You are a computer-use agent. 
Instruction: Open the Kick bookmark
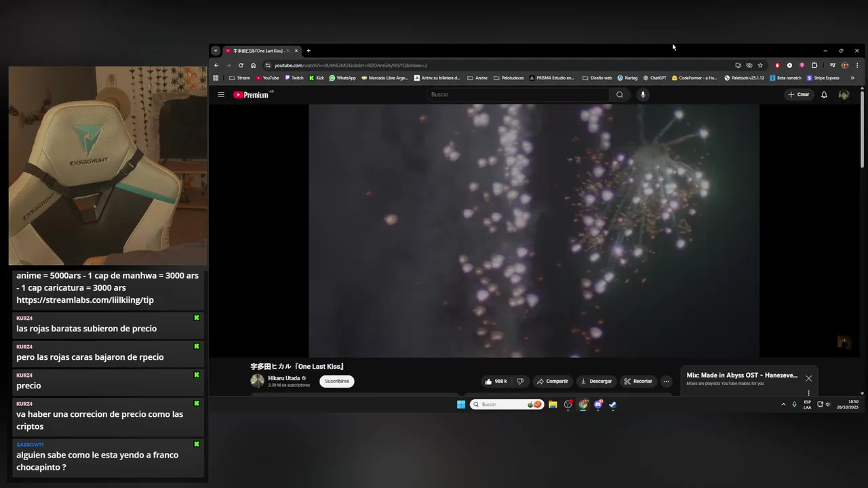tap(317, 78)
